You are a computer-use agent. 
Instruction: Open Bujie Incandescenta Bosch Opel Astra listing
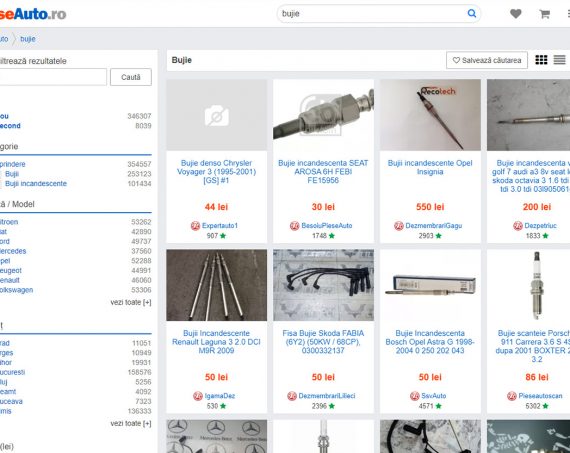tap(430, 342)
